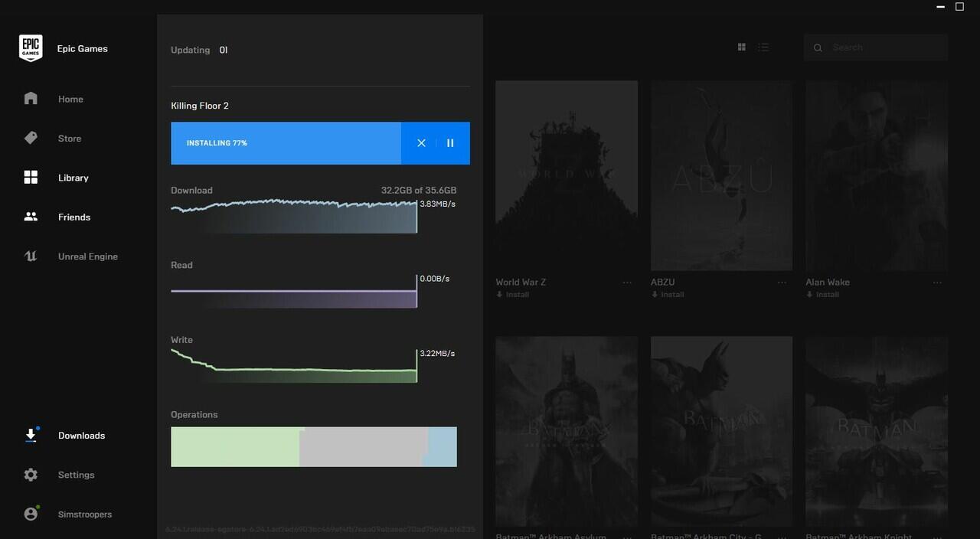This screenshot has height=539, width=980.
Task: Install ABZU game
Action: click(x=668, y=295)
